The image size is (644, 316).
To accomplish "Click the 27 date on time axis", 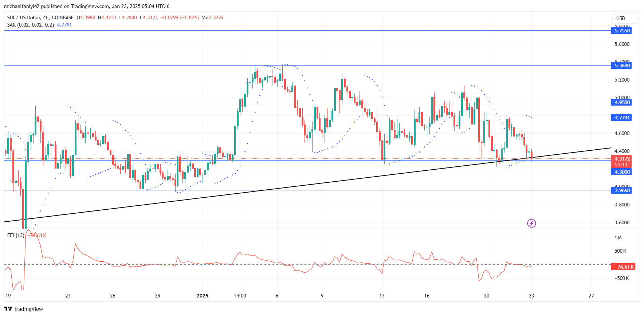I will (591, 296).
